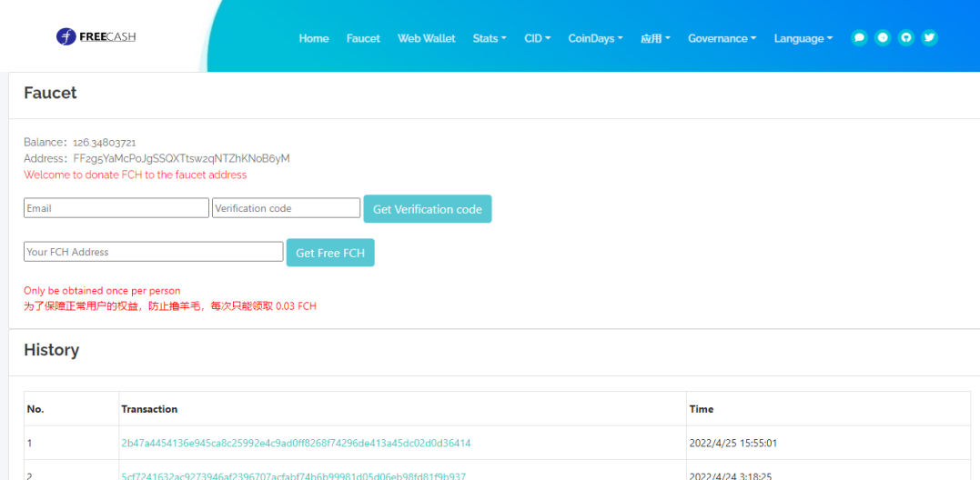The image size is (980, 480).
Task: Focus the Verification code field
Action: tap(287, 208)
